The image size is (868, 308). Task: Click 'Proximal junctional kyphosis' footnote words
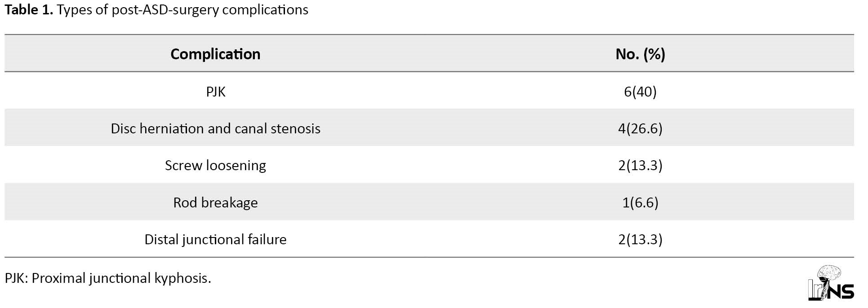120,278
